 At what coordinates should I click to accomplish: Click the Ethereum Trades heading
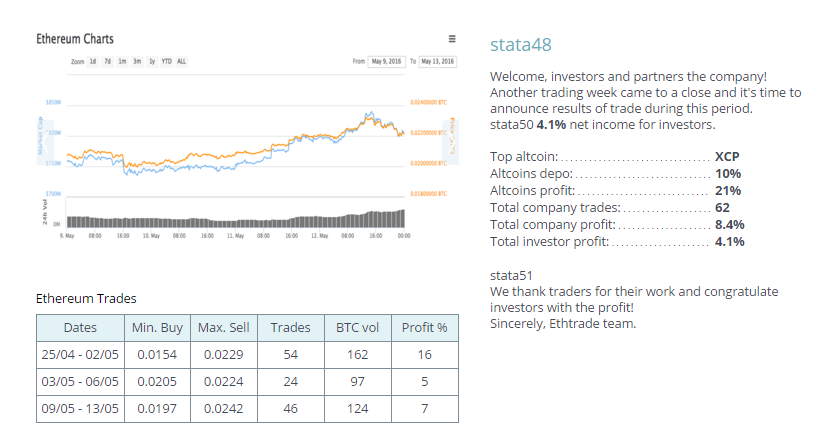coord(86,298)
